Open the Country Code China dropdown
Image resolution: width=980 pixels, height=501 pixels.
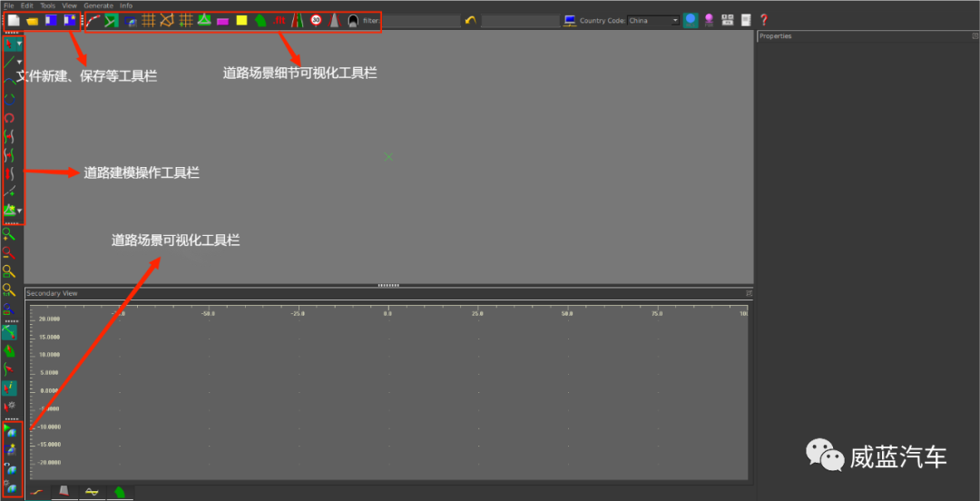(653, 21)
